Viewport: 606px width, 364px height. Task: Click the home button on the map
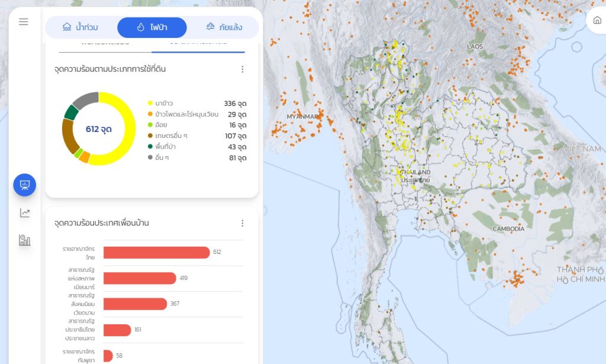(x=597, y=21)
